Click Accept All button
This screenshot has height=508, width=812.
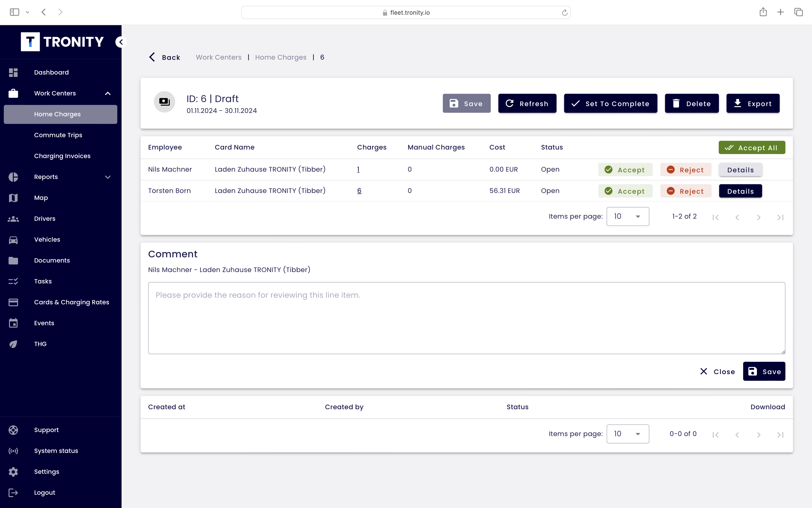tap(751, 147)
